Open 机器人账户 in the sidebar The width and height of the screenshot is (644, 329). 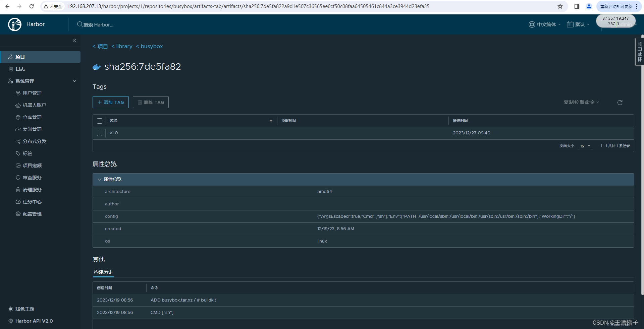pos(34,105)
